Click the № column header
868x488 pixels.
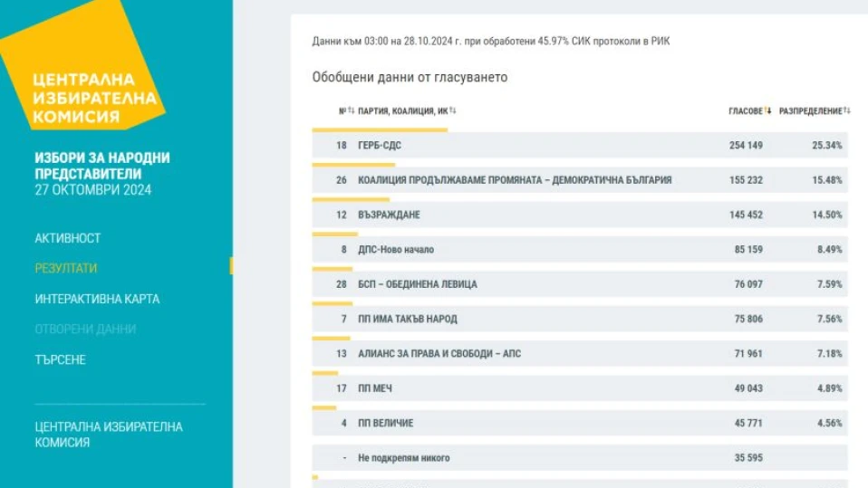point(342,110)
